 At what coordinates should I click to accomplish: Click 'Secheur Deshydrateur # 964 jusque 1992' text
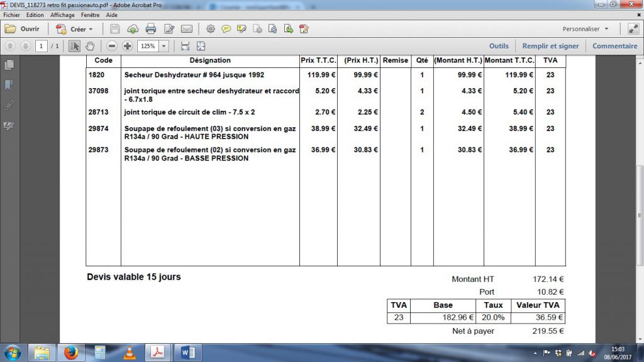[194, 75]
